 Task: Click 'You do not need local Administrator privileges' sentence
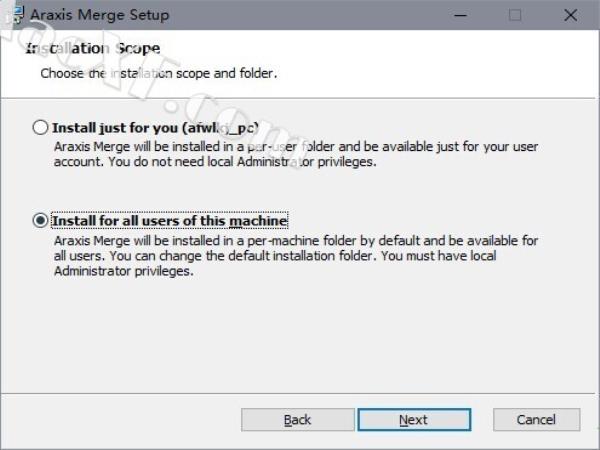pyautogui.click(x=240, y=163)
